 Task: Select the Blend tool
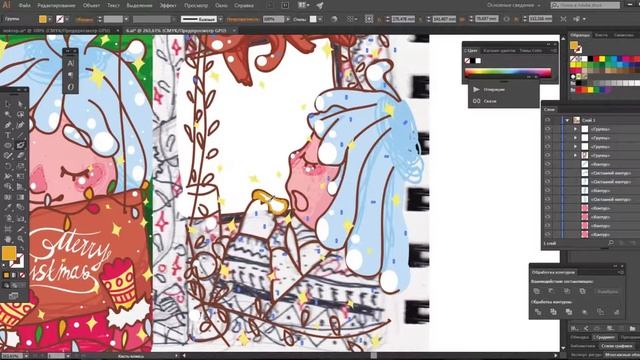(x=20, y=207)
